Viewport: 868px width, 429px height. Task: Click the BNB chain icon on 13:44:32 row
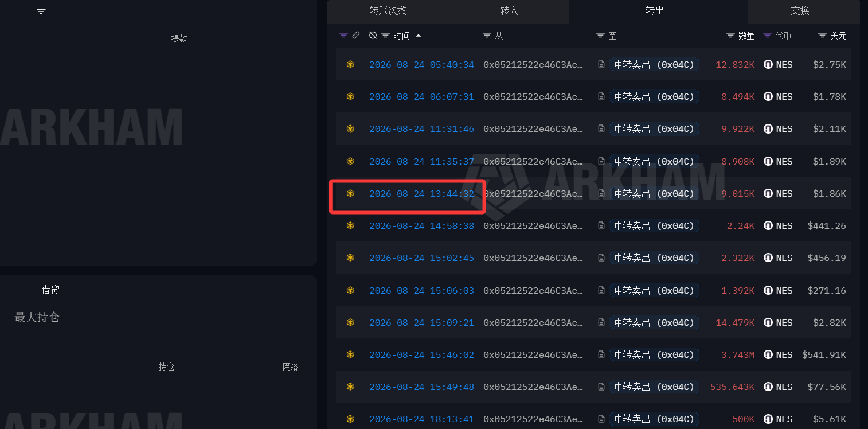pos(350,194)
